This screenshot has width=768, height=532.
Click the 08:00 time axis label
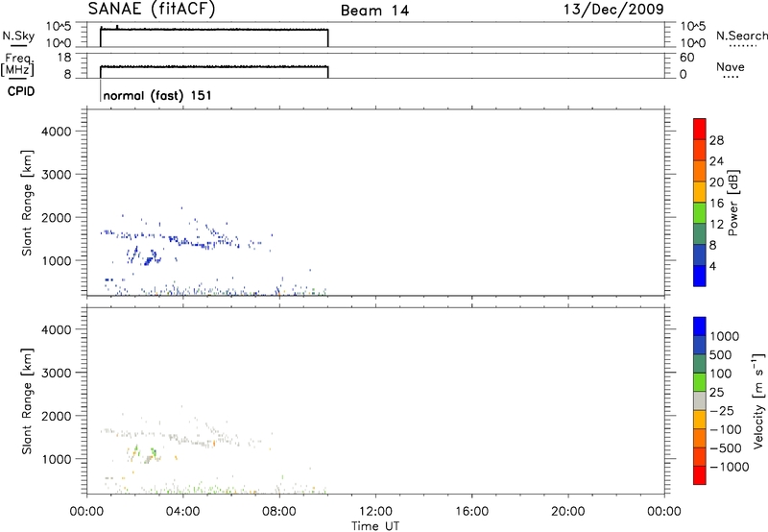click(279, 512)
